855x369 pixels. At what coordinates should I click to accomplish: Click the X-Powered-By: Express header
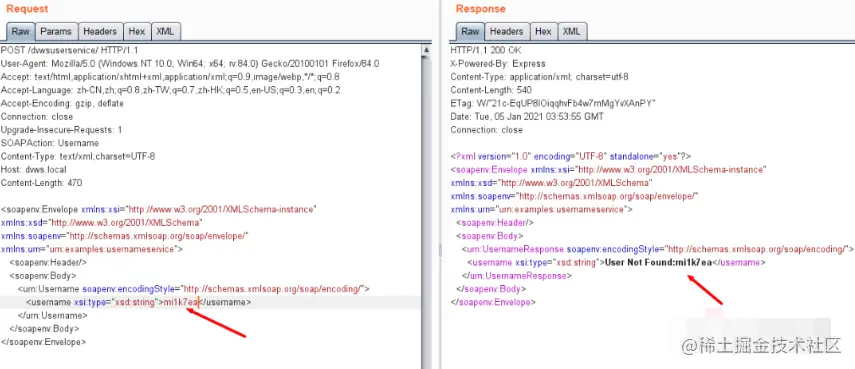point(498,63)
